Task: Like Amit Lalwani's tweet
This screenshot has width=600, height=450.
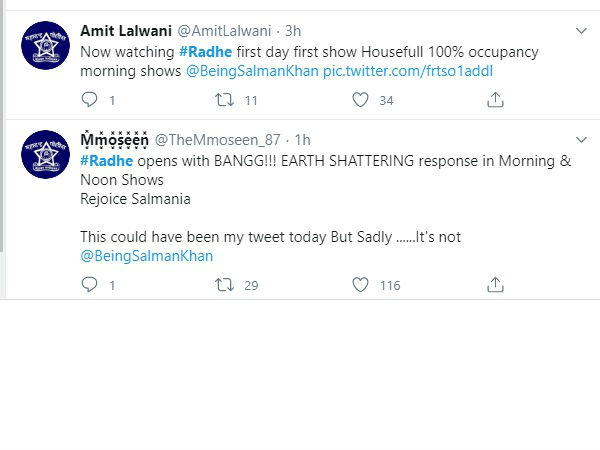Action: (x=360, y=100)
